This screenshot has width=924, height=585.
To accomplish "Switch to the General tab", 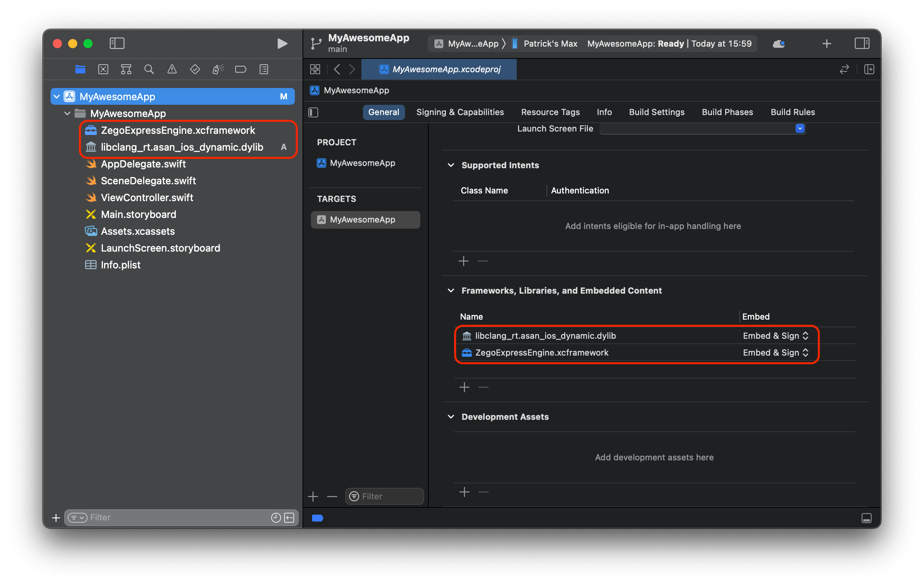I will tap(384, 112).
